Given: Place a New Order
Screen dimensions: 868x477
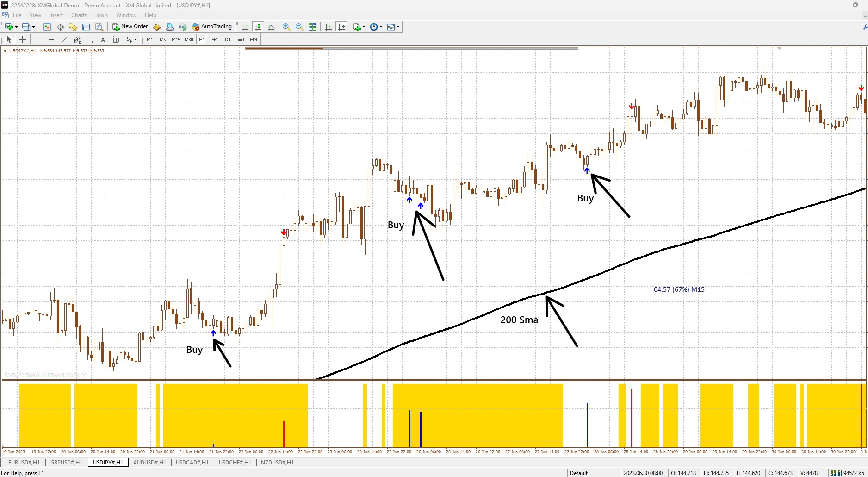Looking at the screenshot, I should (130, 26).
